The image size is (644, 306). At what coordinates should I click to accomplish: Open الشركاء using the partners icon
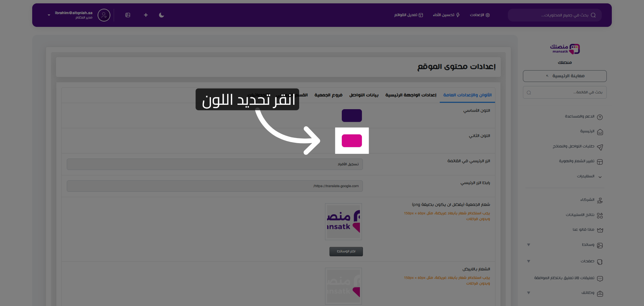coord(600,200)
